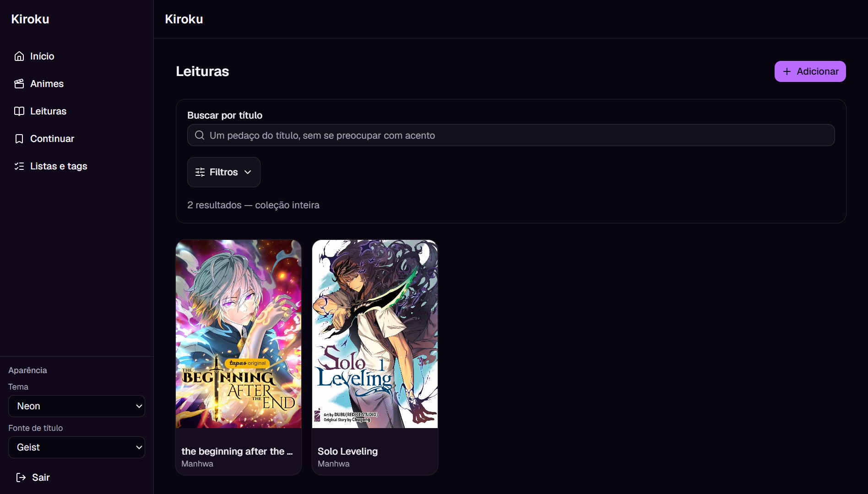
Task: Click the sliders icon on Filtros
Action: [200, 172]
